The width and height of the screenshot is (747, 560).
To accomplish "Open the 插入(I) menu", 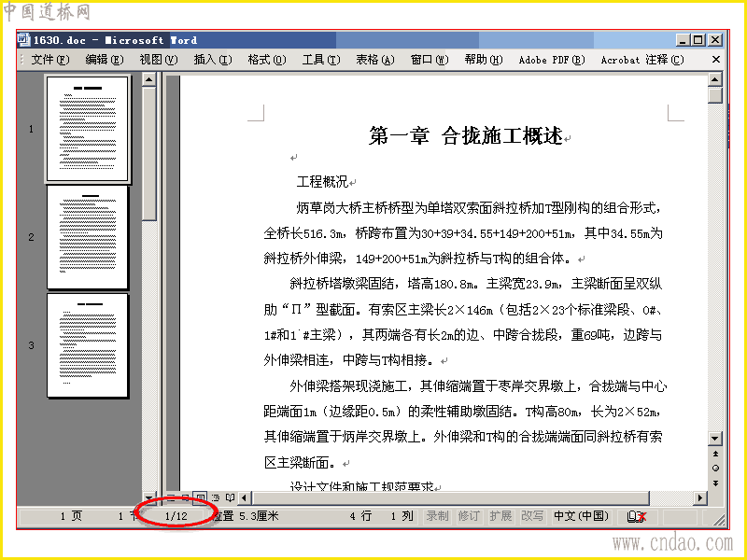I will click(x=213, y=60).
